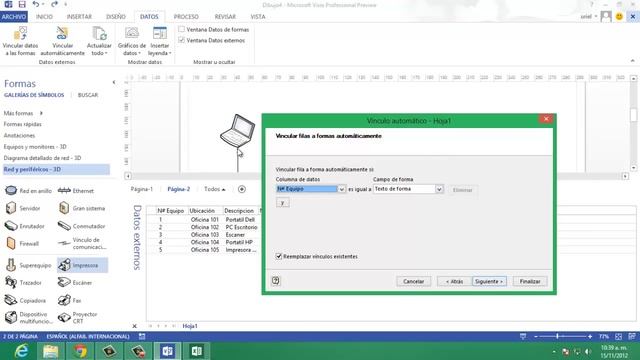Switch to VISTA ribbon tab

coord(258,17)
